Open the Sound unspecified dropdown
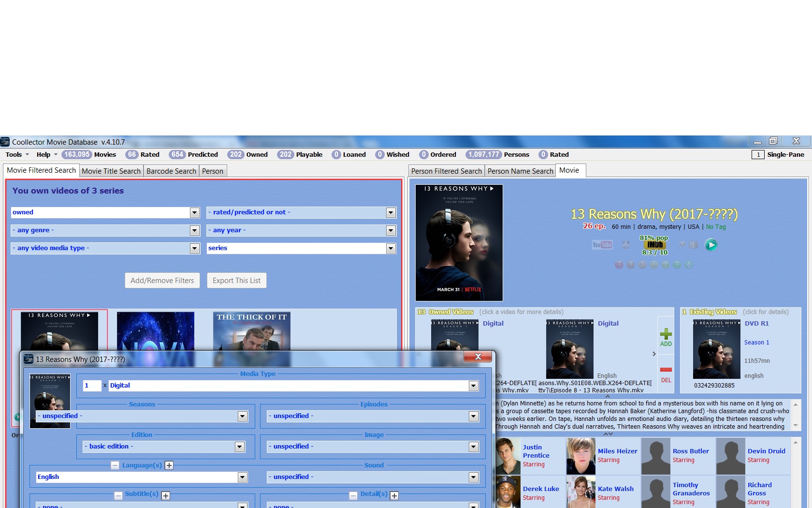The width and height of the screenshot is (812, 508). pyautogui.click(x=474, y=477)
